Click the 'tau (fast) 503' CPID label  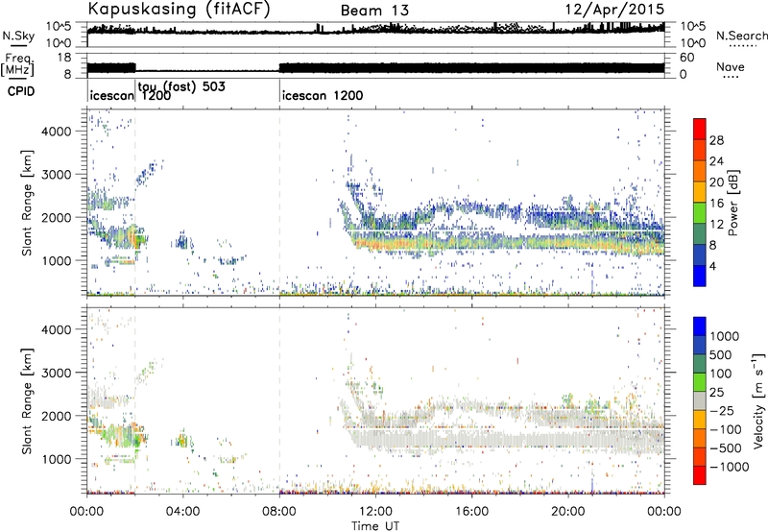click(181, 86)
